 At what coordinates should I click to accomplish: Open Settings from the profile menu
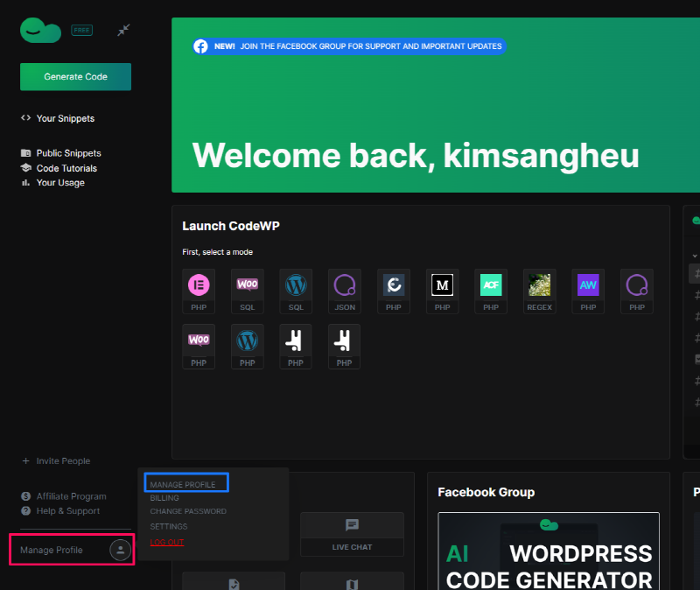coord(169,526)
